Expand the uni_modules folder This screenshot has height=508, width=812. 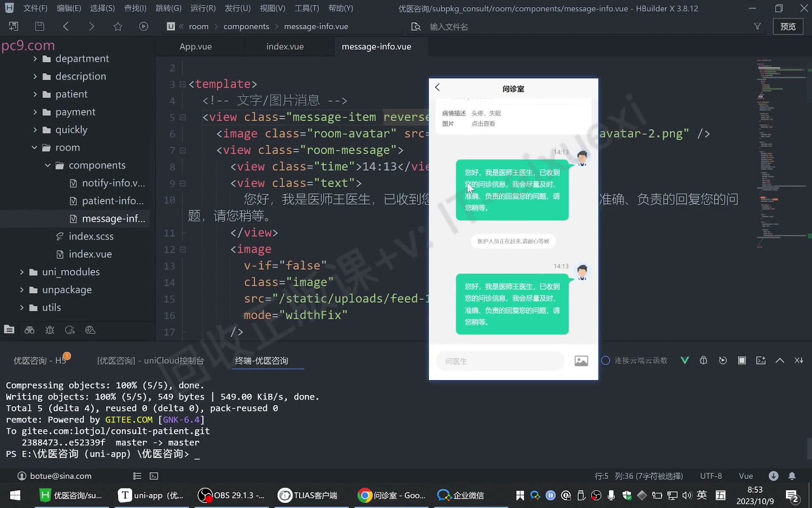point(22,272)
